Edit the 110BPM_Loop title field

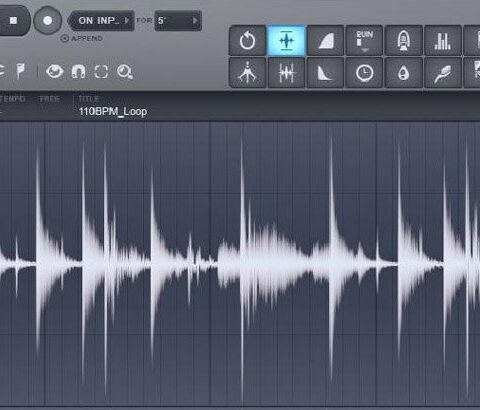[x=113, y=111]
